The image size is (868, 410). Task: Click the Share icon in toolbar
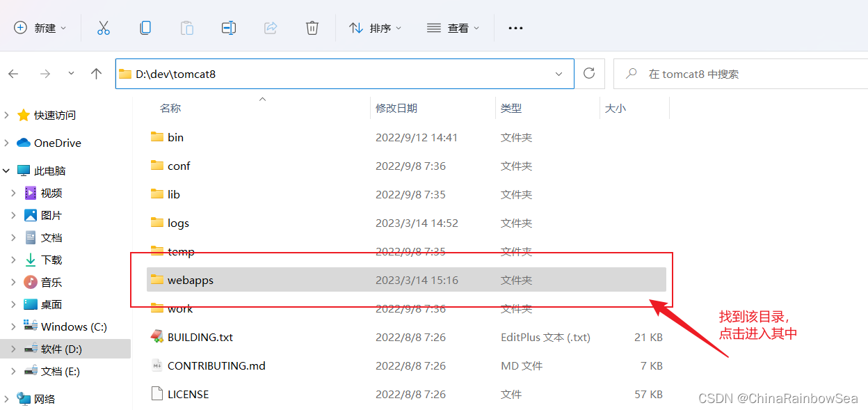[271, 28]
